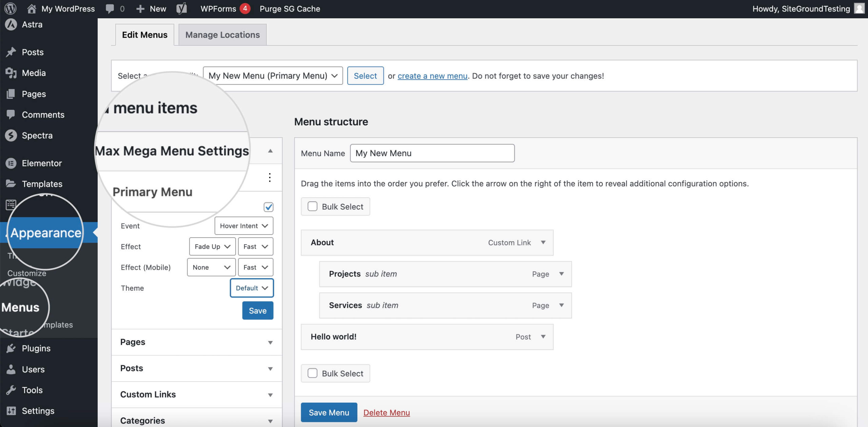868x427 pixels.
Task: Click the Menu Name input field
Action: point(432,153)
